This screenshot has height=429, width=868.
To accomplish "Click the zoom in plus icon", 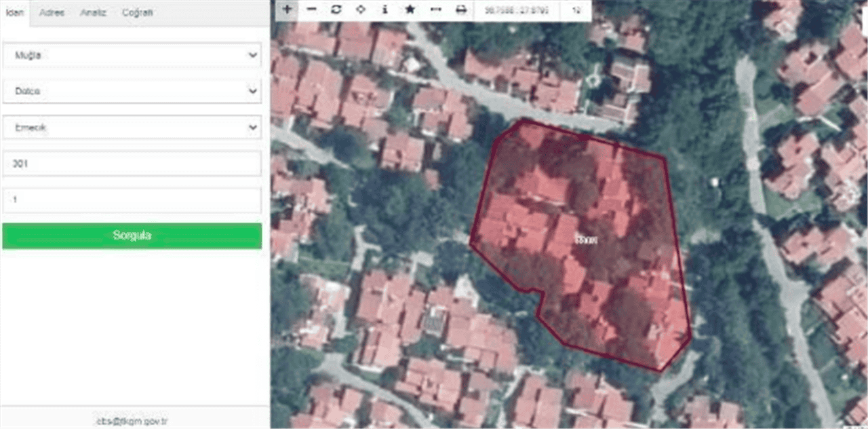I will pyautogui.click(x=287, y=10).
